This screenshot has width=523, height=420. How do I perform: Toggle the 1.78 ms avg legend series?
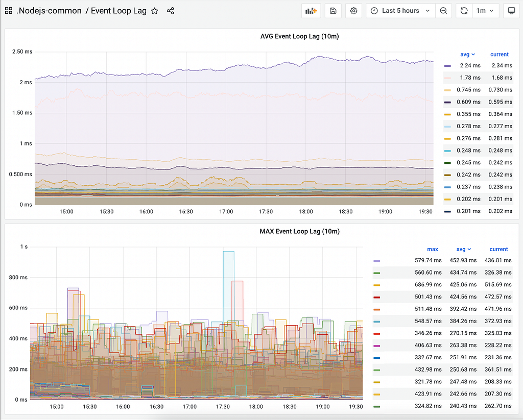[x=478, y=78]
